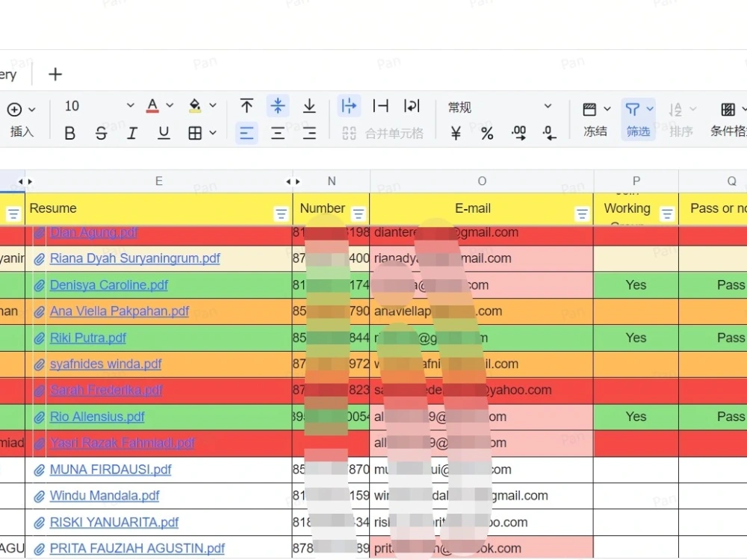Align cell content to vertical middle
747x560 pixels.
pyautogui.click(x=278, y=106)
